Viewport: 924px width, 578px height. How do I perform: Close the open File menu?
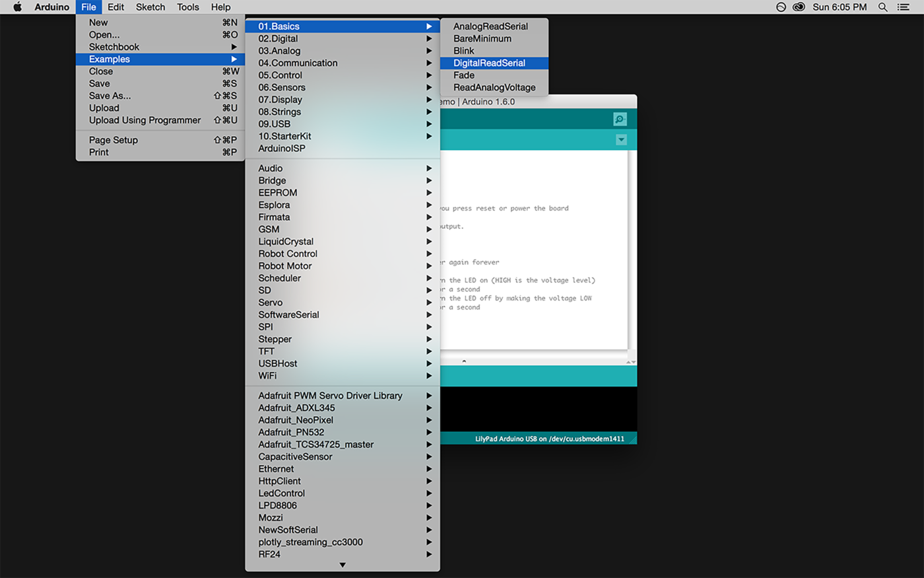click(x=88, y=7)
